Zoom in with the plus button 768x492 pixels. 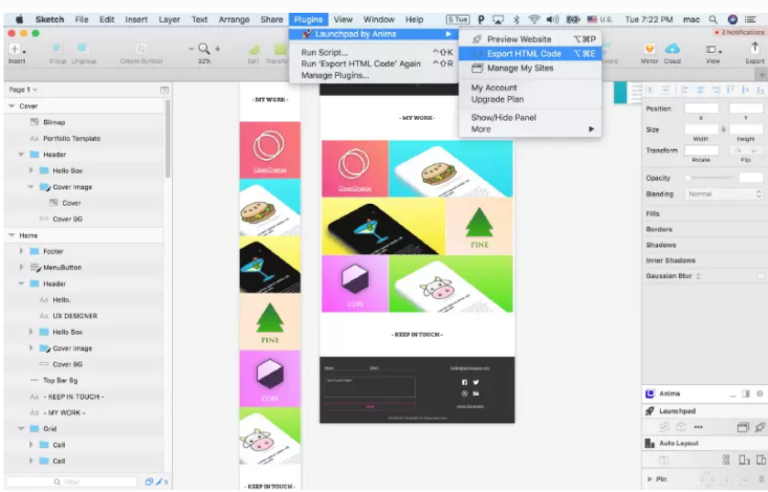tap(217, 49)
